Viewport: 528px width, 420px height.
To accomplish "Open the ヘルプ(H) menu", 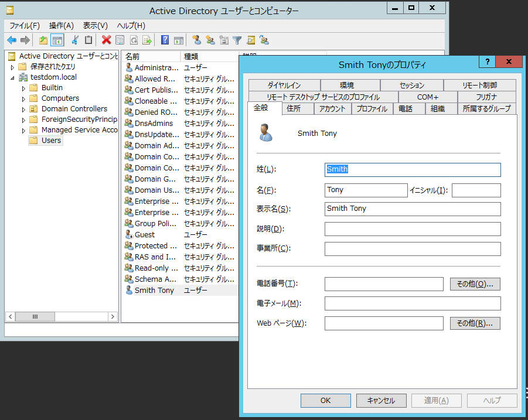I will [131, 26].
